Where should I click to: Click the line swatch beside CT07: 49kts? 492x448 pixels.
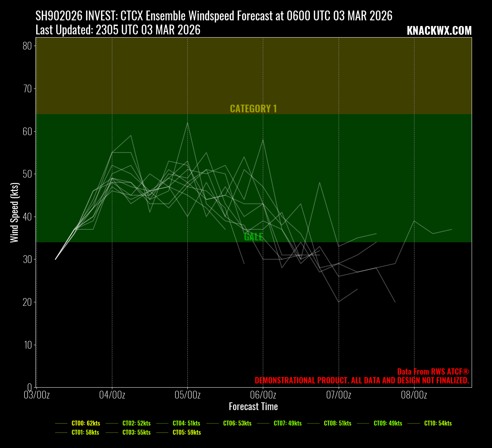pyautogui.click(x=263, y=424)
